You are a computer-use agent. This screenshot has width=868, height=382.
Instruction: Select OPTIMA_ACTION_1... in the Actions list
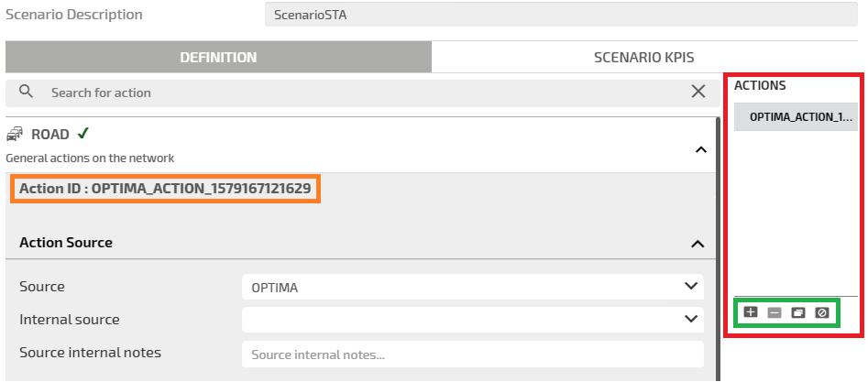click(796, 116)
